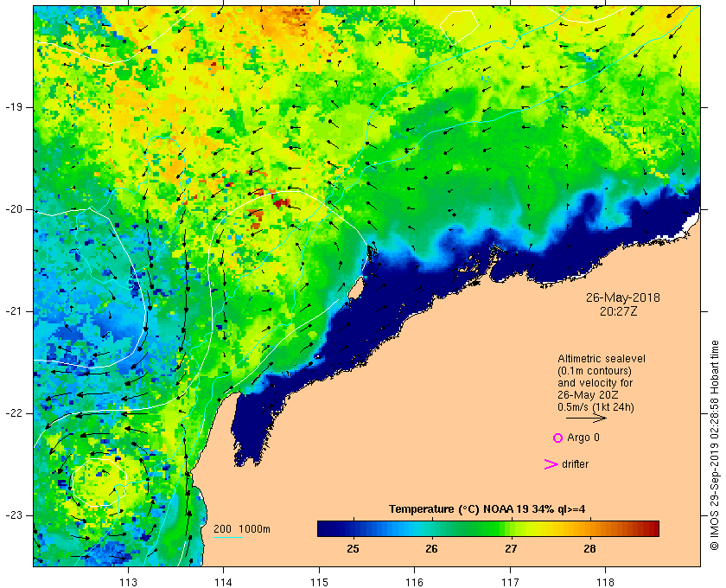
Task: Click the cyan 200 1000m depth contour line sample
Action: 228,538
